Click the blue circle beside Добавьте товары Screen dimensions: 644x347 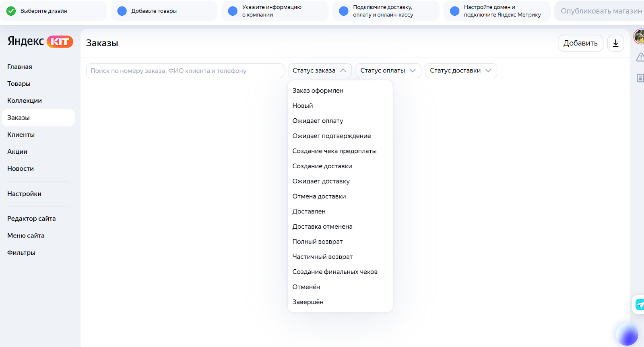[x=122, y=11]
